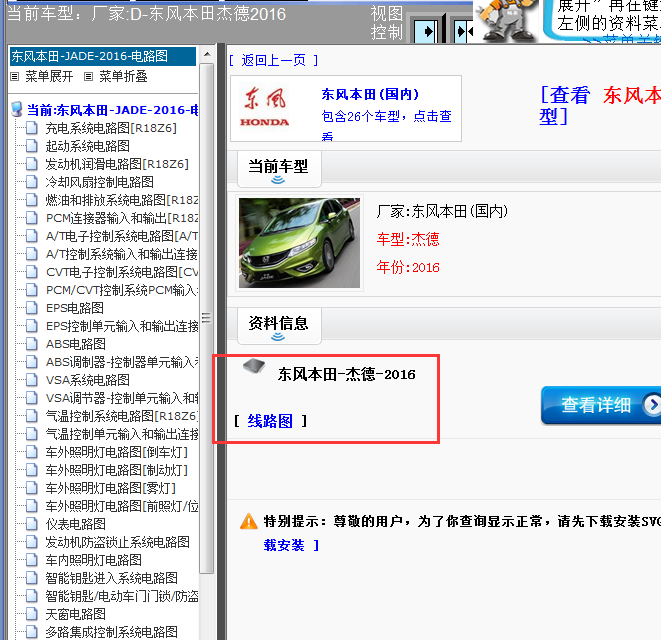Screen dimensions: 661x640
Task: Open the 线路图 link
Action: tap(270, 421)
